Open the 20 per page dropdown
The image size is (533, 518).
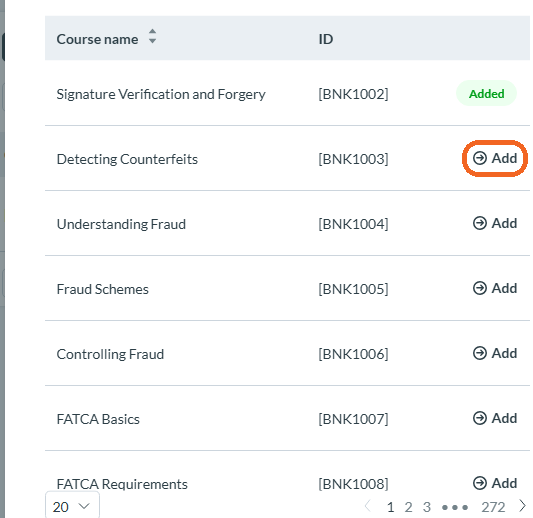72,506
